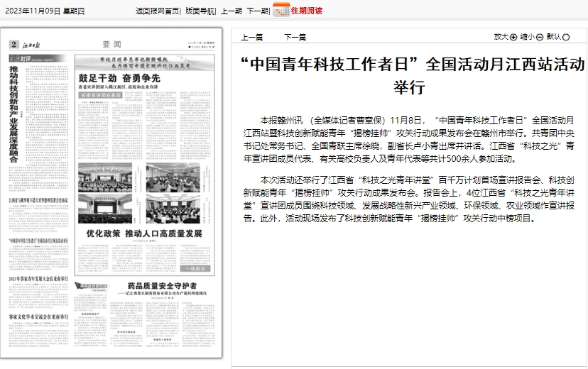Open 客家文化学术交流会在龙南举行 article

tap(39, 316)
